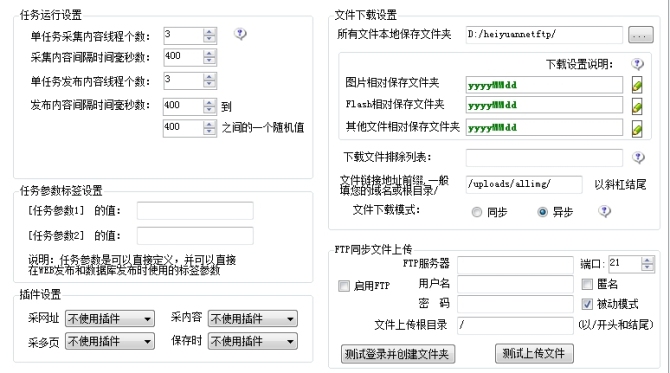This screenshot has width=670, height=373.
Task: Click the 之间的一个随机值 label
Action: point(263,127)
